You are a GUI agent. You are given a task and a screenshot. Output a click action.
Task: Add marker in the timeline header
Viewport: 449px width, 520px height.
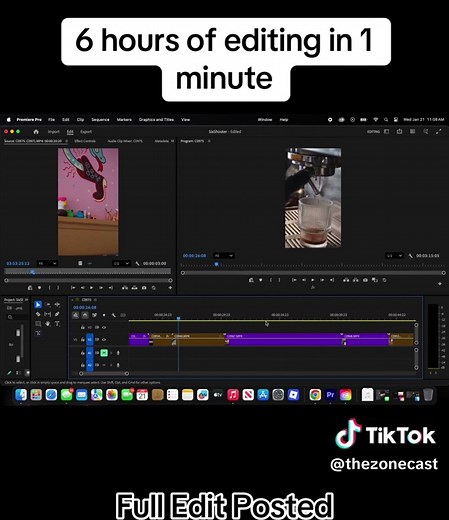104,315
